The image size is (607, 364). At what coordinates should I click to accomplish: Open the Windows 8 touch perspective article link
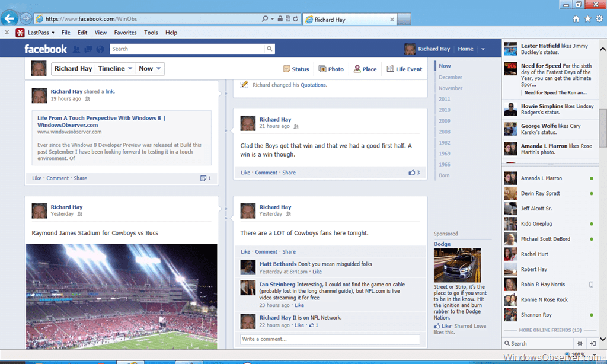click(101, 121)
